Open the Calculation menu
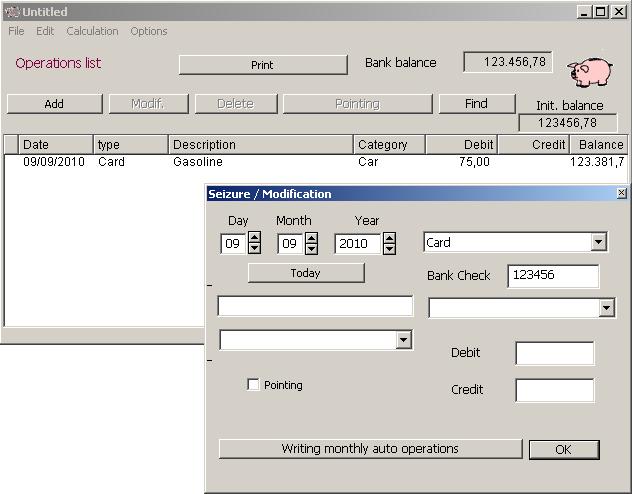Image resolution: width=632 pixels, height=494 pixels. click(x=92, y=31)
